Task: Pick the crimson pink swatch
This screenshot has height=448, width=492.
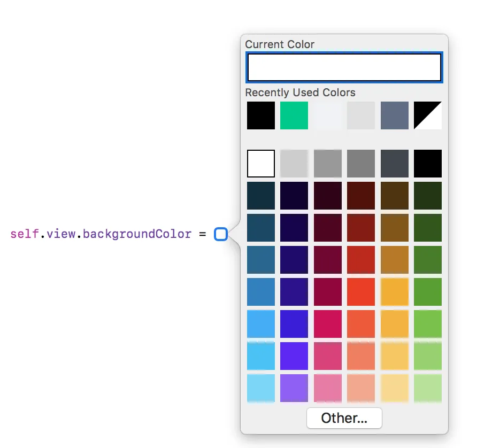Action: pyautogui.click(x=328, y=324)
